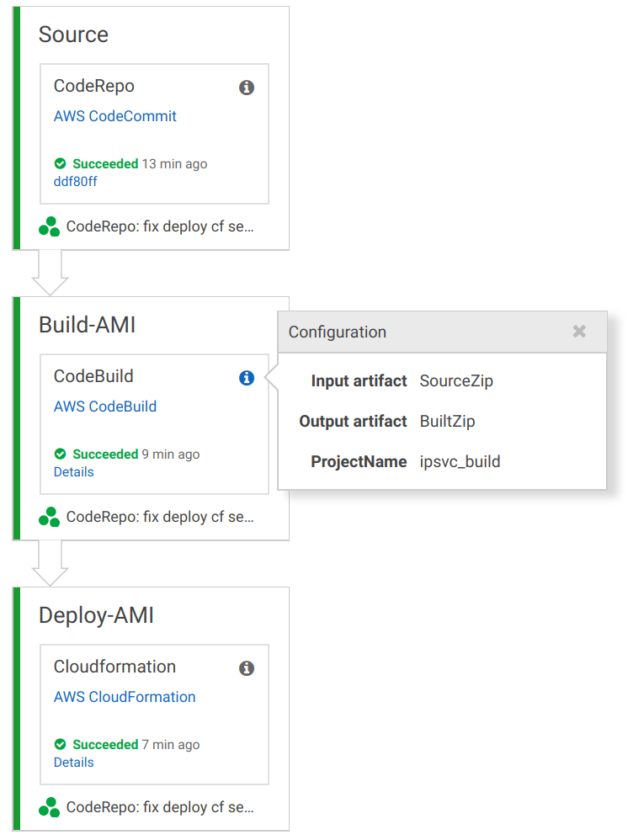
Task: Open the AWS CodeBuild link
Action: click(105, 406)
